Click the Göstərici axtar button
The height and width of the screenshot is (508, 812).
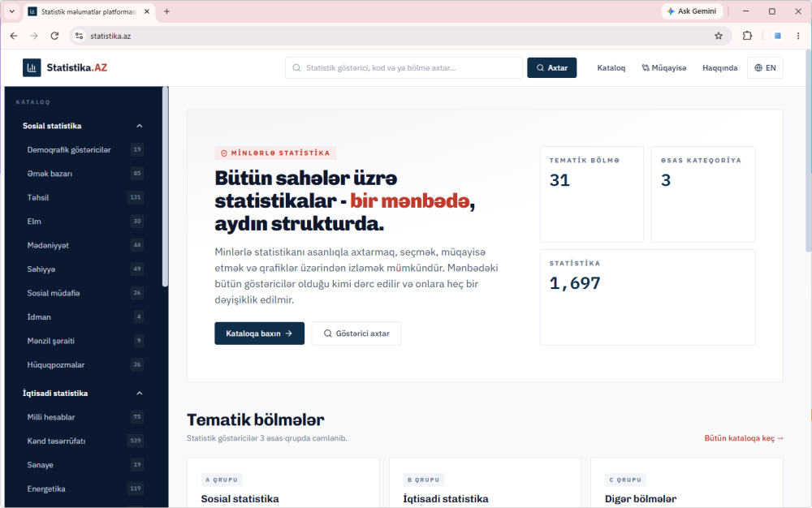(x=356, y=334)
